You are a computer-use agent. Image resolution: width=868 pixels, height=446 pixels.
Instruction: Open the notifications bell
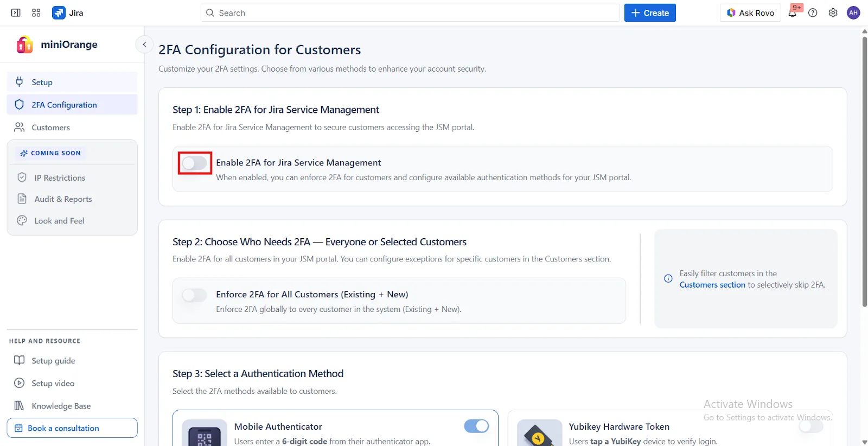click(793, 13)
